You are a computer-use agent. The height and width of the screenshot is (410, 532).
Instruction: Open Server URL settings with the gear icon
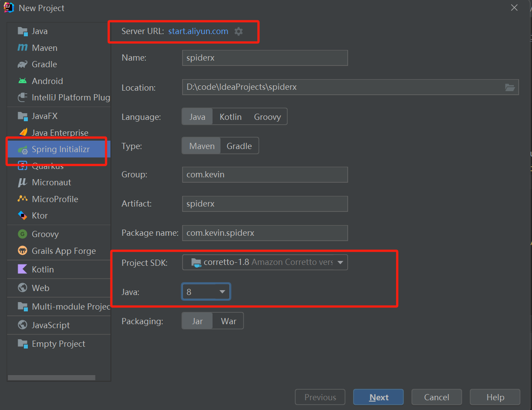point(239,31)
